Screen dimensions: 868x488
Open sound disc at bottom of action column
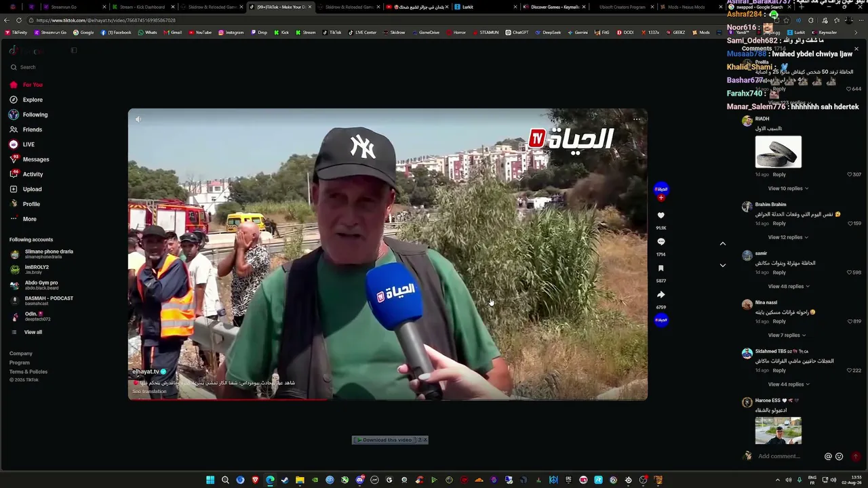661,320
